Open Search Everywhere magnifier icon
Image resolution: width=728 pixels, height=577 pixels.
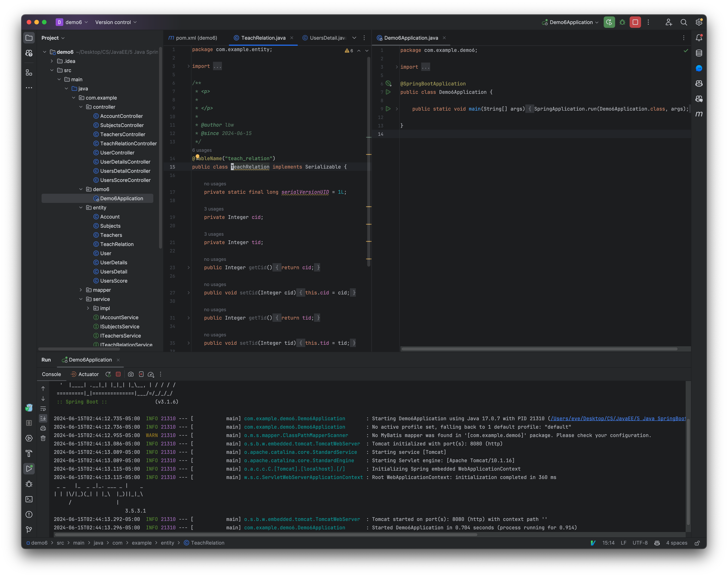pos(684,22)
